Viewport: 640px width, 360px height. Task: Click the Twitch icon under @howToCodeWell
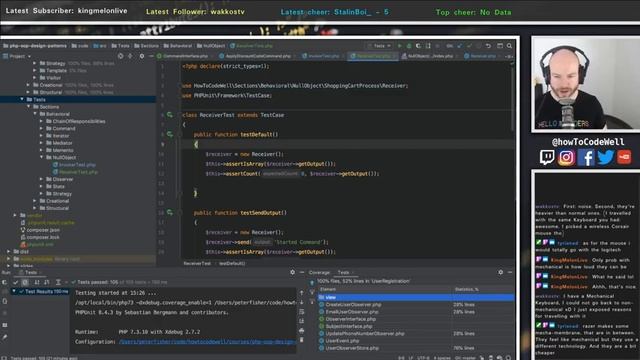coord(547,157)
